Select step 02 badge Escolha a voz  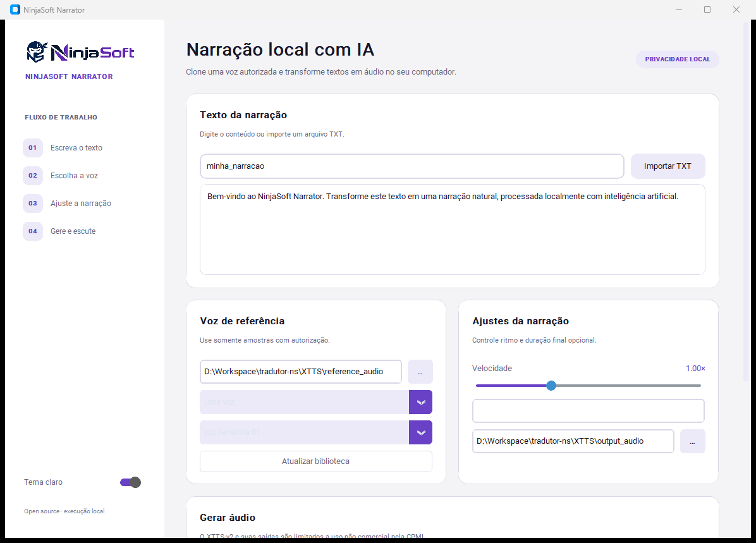[x=33, y=176]
